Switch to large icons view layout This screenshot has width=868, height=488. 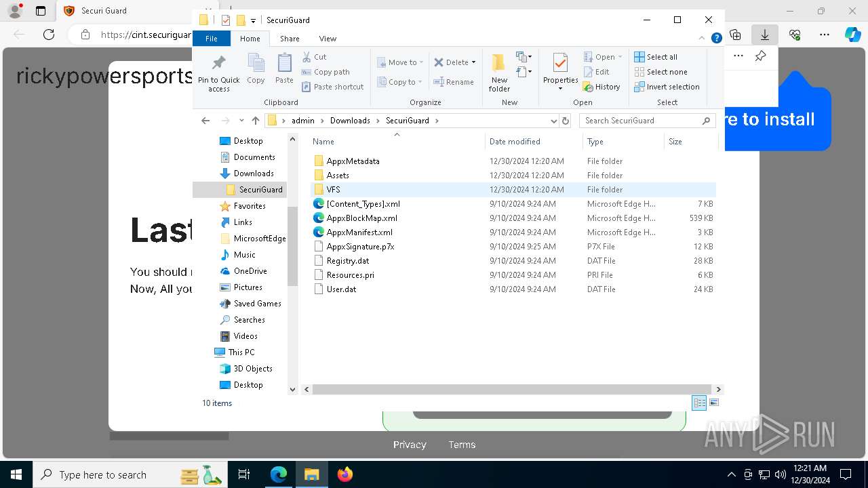pyautogui.click(x=713, y=403)
